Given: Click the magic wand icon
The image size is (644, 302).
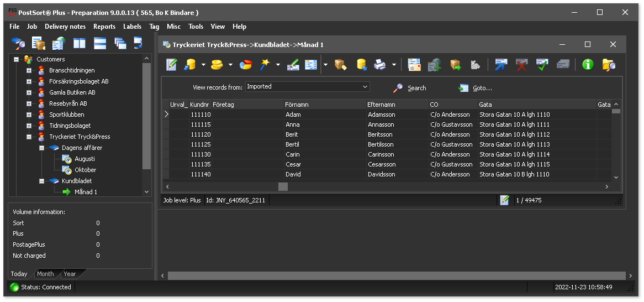Looking at the screenshot, I should tap(265, 65).
